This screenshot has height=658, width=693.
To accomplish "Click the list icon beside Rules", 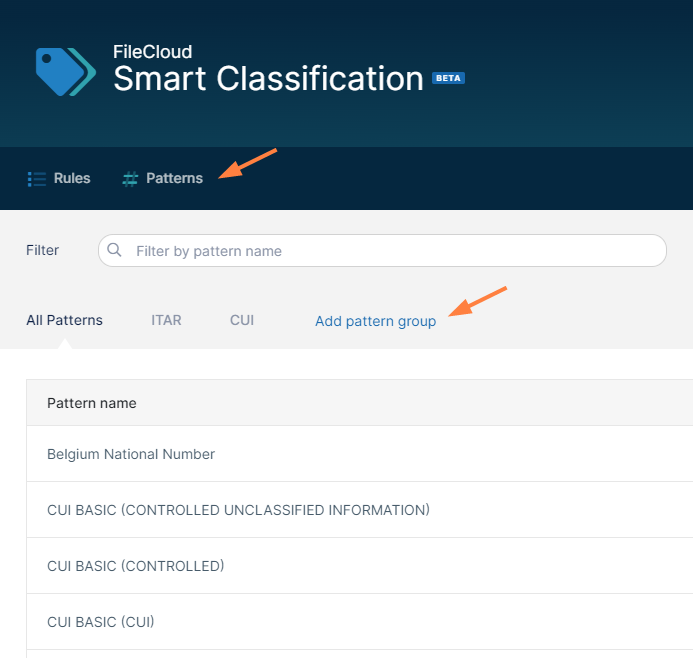I will (37, 179).
